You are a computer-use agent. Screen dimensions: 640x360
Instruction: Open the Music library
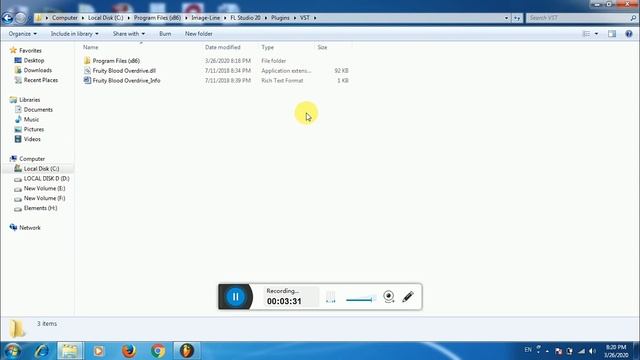pos(31,119)
